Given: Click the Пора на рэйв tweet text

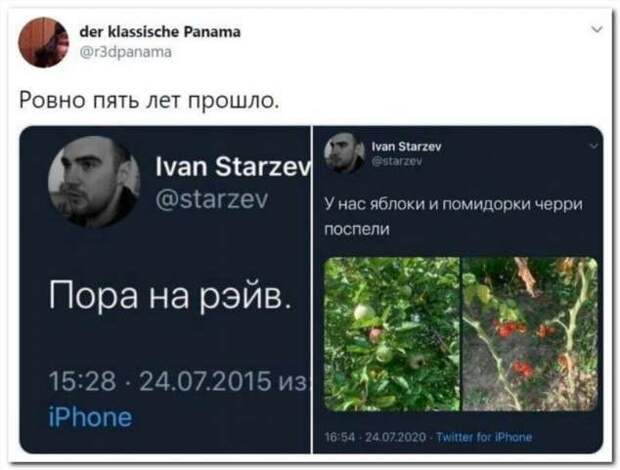Looking at the screenshot, I should [x=170, y=297].
